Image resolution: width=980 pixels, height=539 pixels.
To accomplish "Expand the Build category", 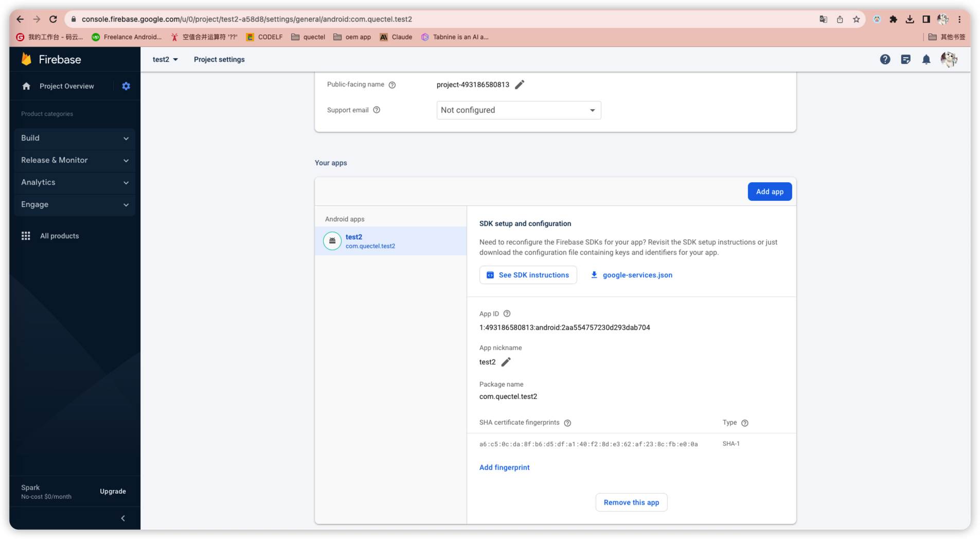I will [x=75, y=138].
